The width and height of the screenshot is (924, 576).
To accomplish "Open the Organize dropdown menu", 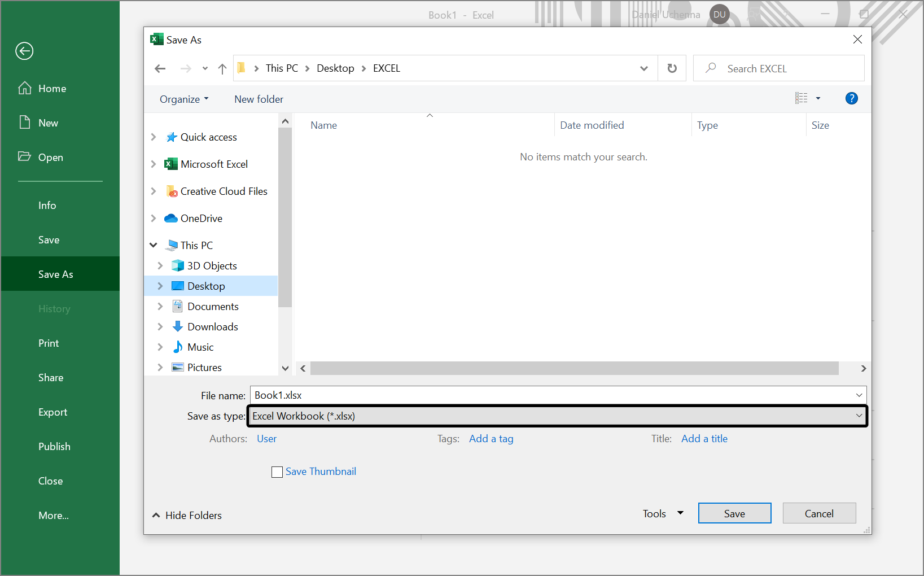I will pos(183,99).
